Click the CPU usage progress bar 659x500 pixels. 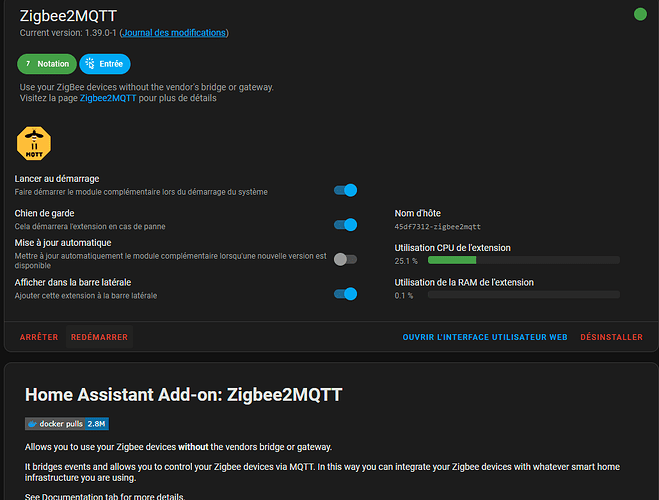[x=524, y=260]
